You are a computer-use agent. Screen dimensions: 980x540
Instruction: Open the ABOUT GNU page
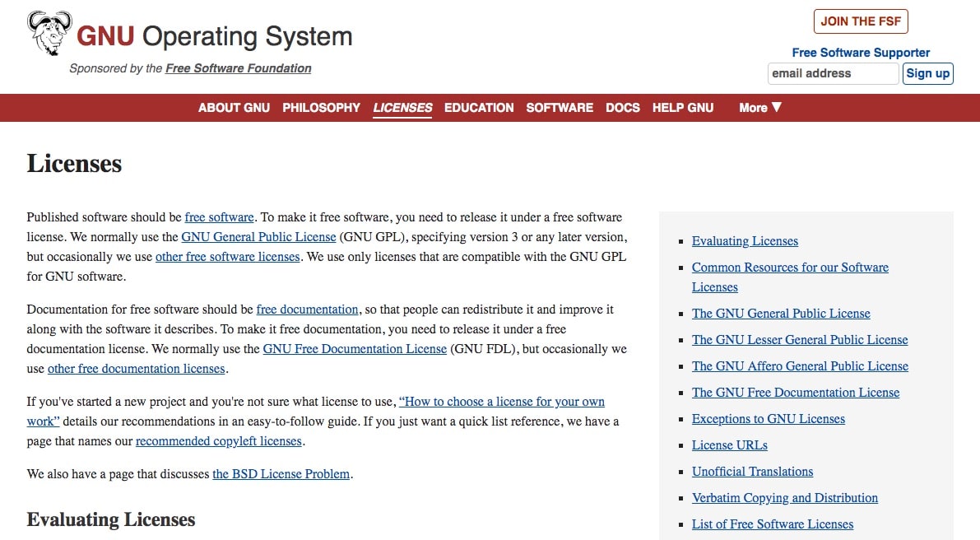234,108
